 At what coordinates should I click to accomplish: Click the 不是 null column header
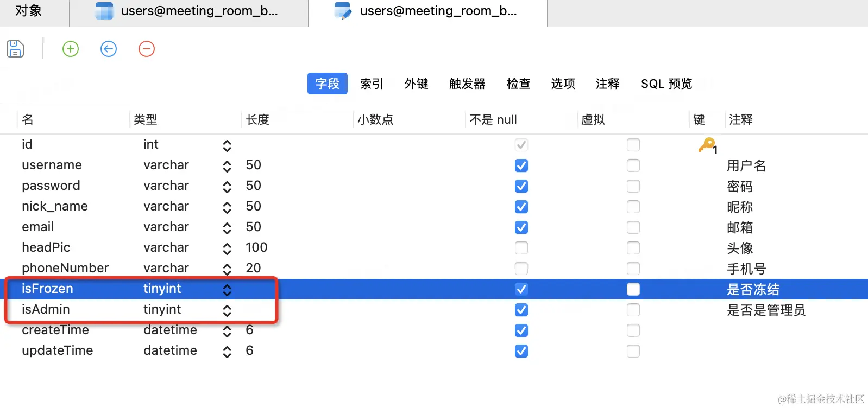click(x=493, y=119)
